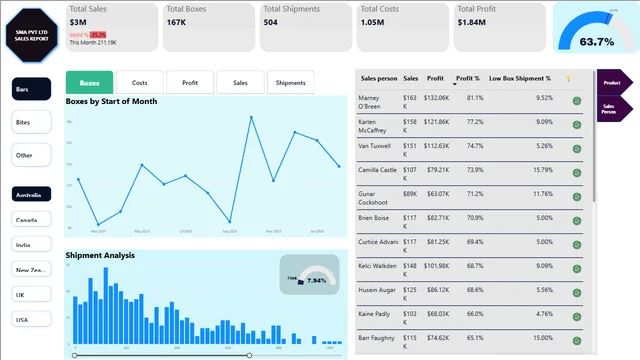Viewport: 640px width, 360px height.
Task: Click the highest peak point on Boxes line chart
Action: tap(251, 117)
